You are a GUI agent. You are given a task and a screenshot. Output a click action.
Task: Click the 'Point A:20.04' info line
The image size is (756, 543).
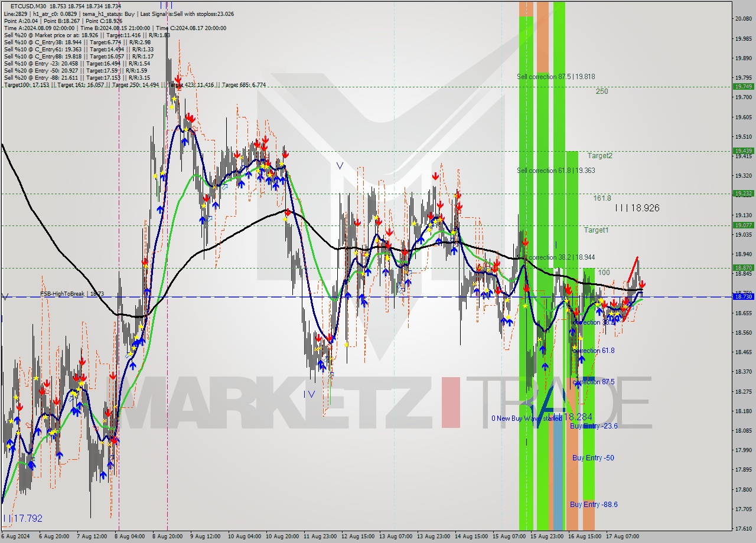63,21
